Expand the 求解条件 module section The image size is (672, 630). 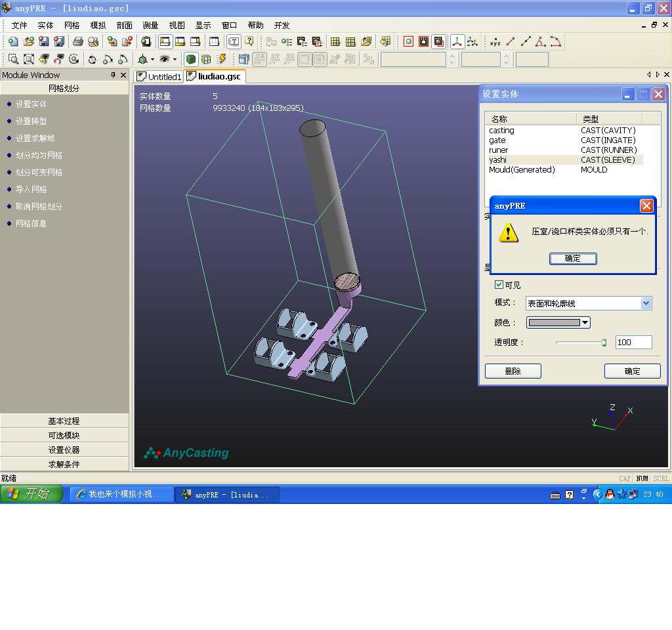point(64,464)
